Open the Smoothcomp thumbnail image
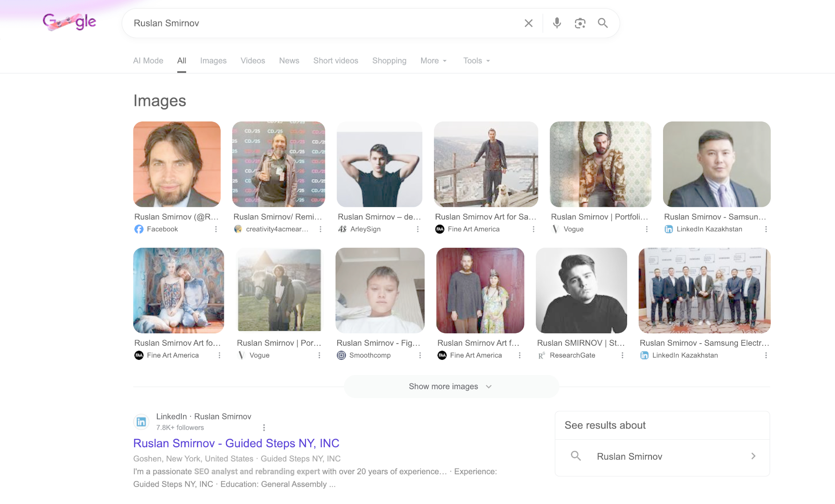This screenshot has width=835, height=504. pyautogui.click(x=380, y=291)
